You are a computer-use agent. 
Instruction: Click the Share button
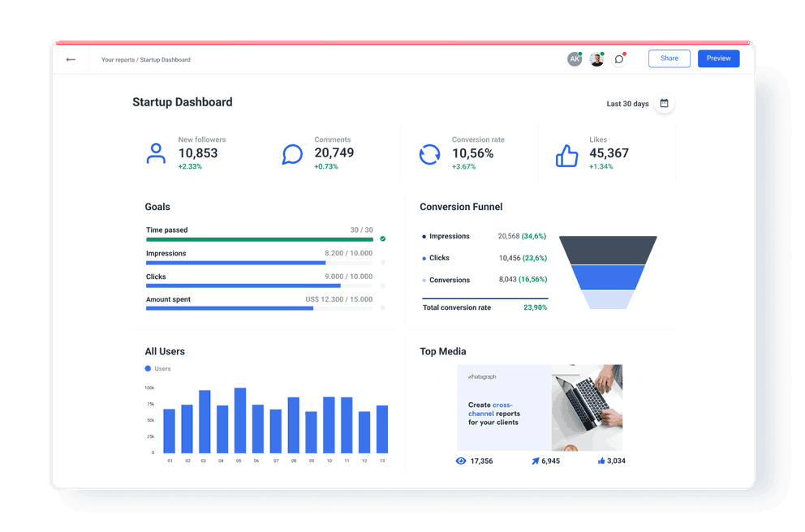coord(669,58)
